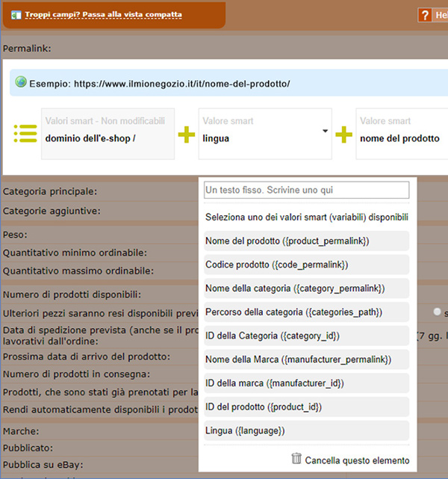
Task: Click 'Quantitativo minimo ordinabile:' label
Action: (75, 253)
